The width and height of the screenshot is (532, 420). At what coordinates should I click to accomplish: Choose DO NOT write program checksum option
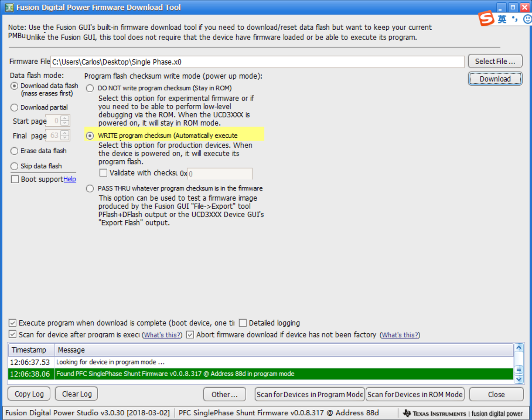(90, 88)
